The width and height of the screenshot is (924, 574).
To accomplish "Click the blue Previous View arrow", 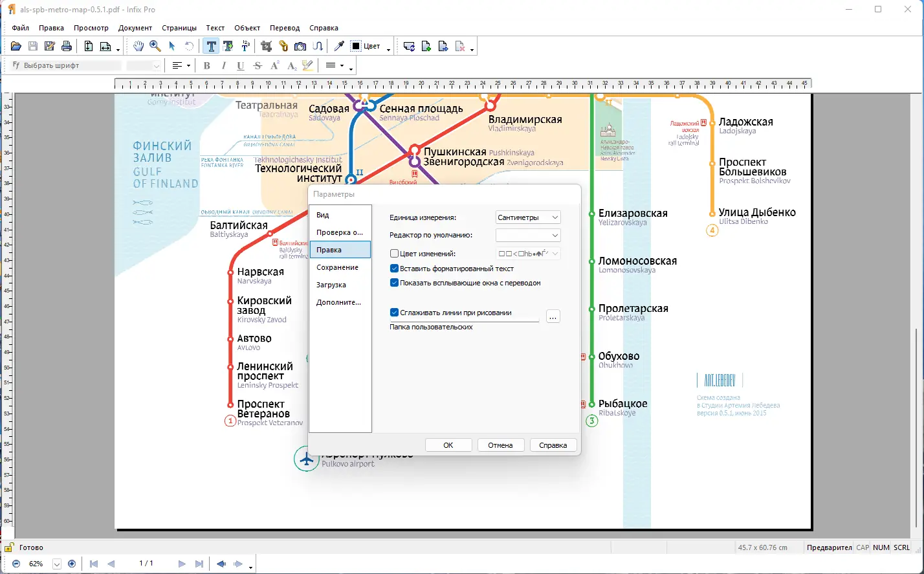I will 221,564.
